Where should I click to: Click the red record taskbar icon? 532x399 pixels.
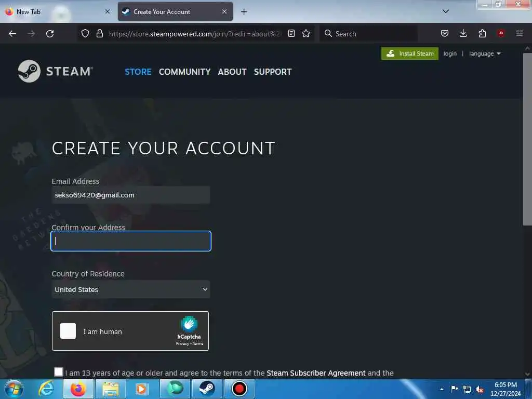pos(240,389)
